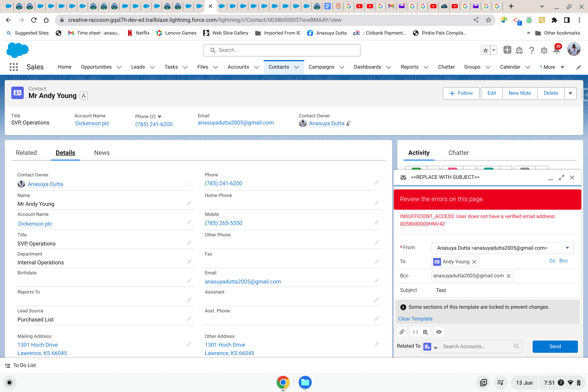Click the New Note button
The width and height of the screenshot is (588, 392).
point(520,94)
